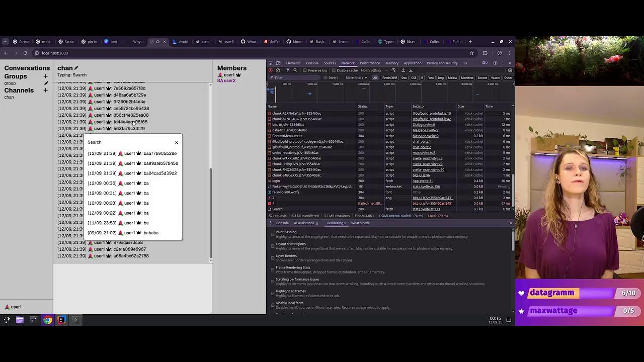Image resolution: width=644 pixels, height=362 pixels.
Task: Click the import HAR file upload icon
Action: [403, 70]
